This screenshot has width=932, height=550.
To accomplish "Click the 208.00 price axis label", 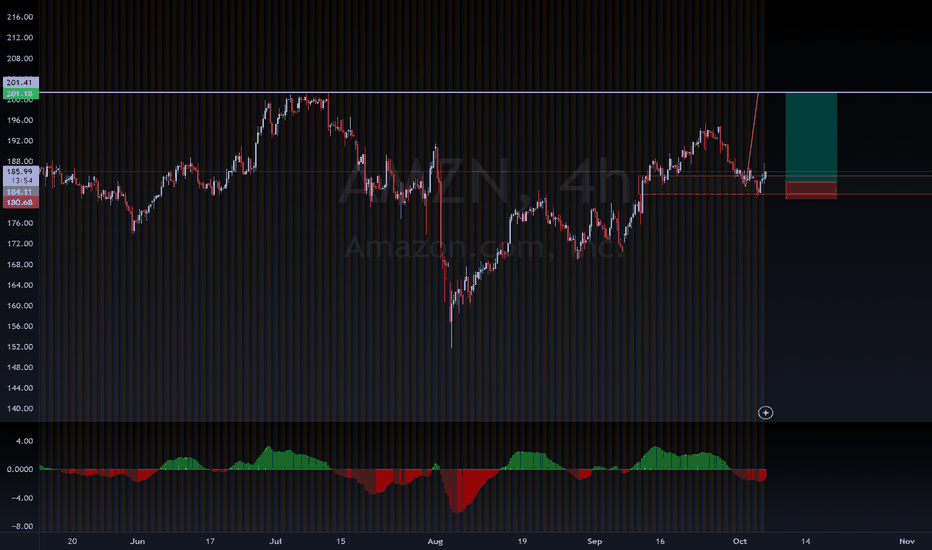I will point(20,58).
